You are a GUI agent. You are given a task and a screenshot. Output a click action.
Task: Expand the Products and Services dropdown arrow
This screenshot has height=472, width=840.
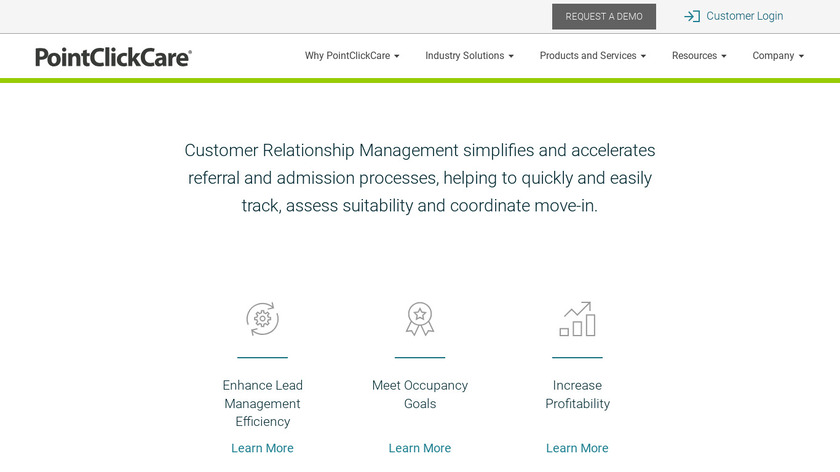click(x=643, y=56)
